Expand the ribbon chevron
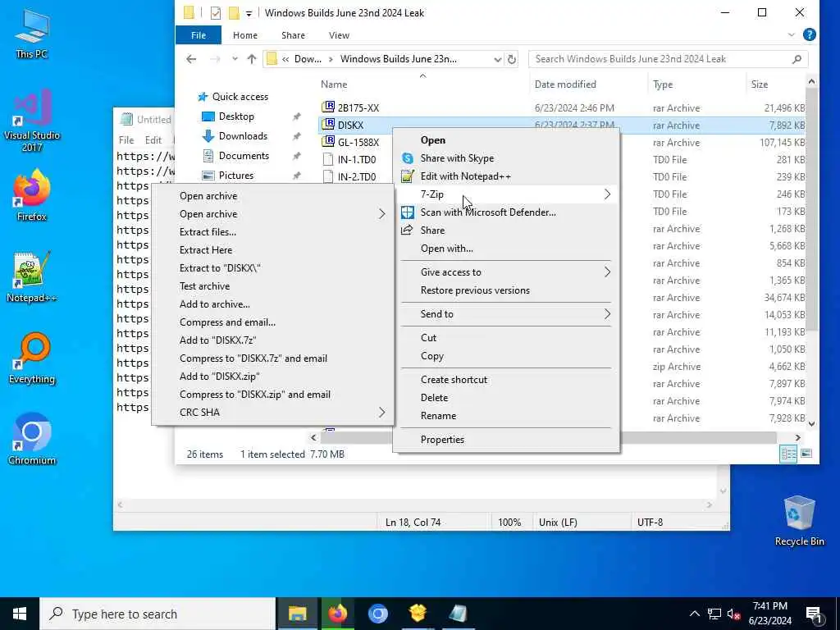The height and width of the screenshot is (630, 840). [x=792, y=34]
